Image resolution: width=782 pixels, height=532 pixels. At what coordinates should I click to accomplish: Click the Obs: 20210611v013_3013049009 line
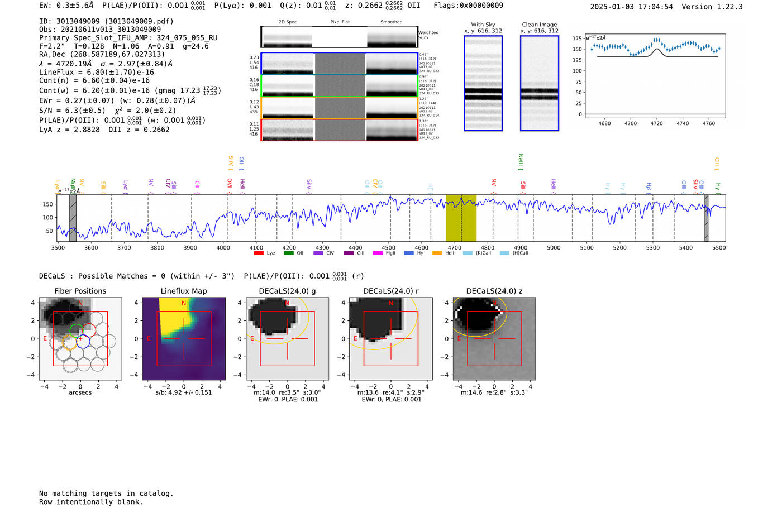[x=100, y=30]
